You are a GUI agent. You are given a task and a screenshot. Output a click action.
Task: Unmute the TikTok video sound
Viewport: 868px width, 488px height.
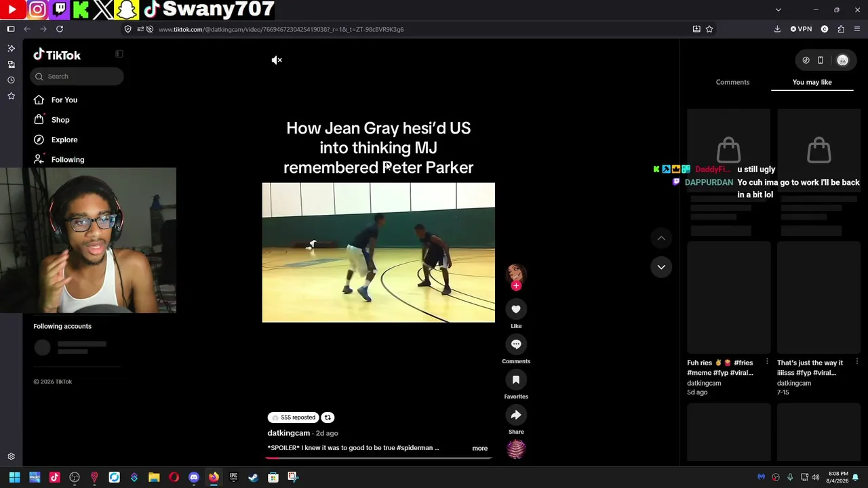(x=277, y=60)
